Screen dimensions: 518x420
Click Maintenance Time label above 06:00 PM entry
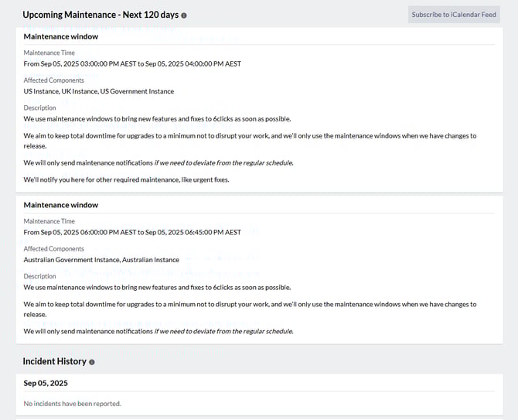click(49, 221)
